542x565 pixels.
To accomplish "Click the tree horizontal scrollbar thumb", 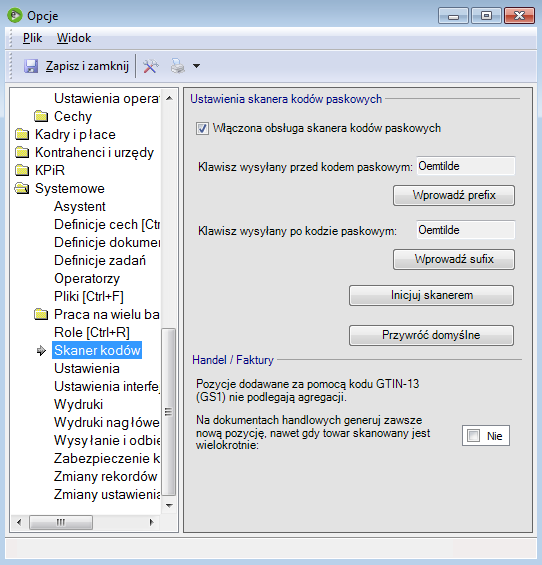I will (61, 522).
